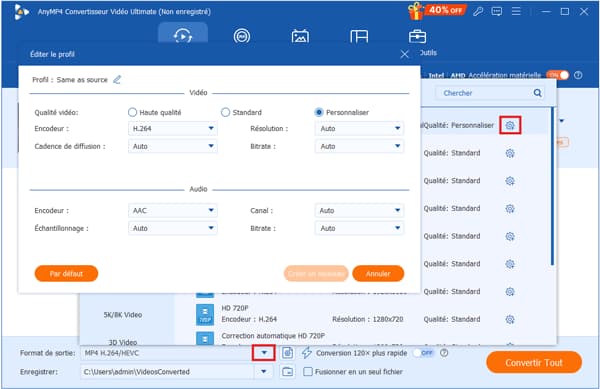
Task: Open the hamburger menu icon
Action: click(516, 11)
